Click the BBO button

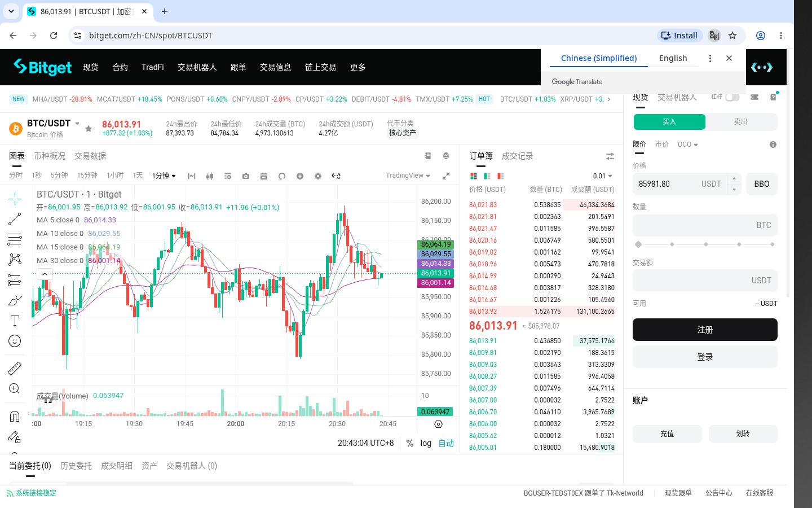pyautogui.click(x=762, y=184)
